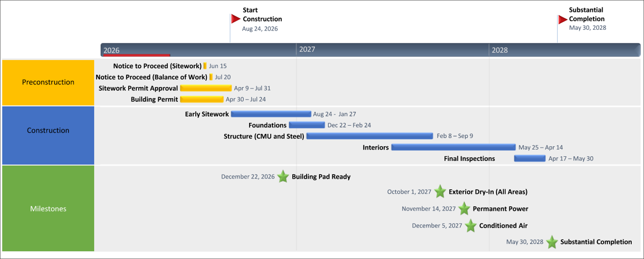Select the Early Sitework task bar
Image resolution: width=644 pixels, height=259 pixels.
[271, 114]
